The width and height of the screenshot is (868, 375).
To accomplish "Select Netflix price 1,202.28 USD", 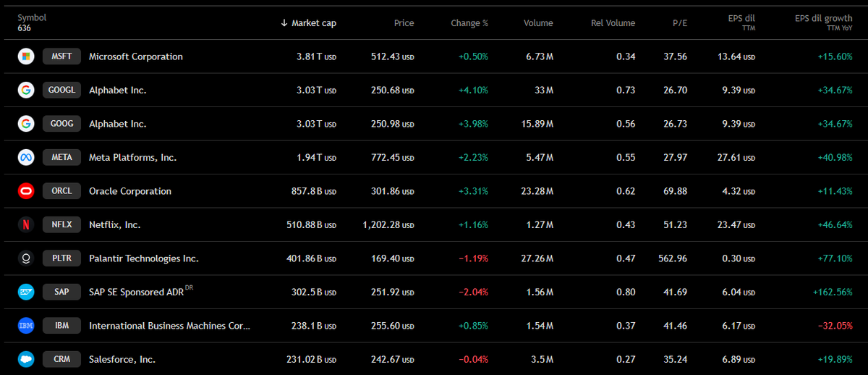I will click(388, 224).
